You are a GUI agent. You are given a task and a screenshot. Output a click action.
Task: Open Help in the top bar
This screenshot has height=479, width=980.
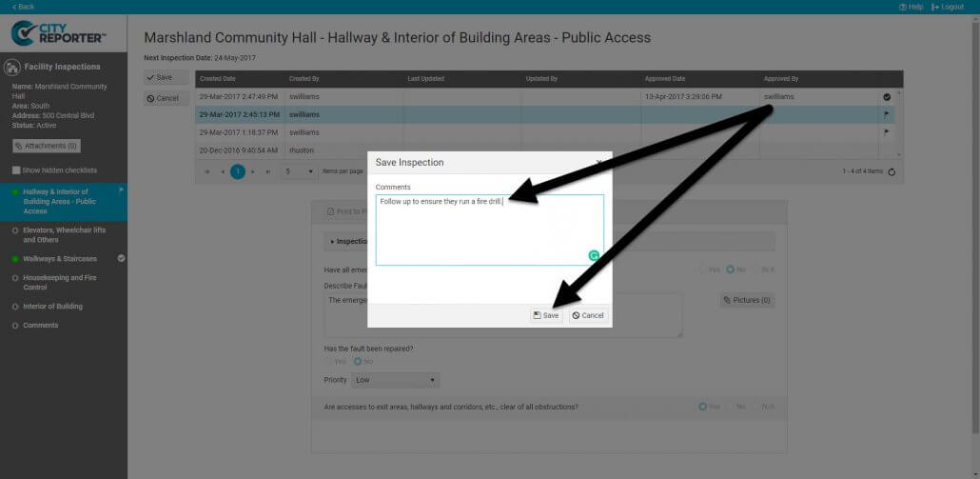point(911,7)
